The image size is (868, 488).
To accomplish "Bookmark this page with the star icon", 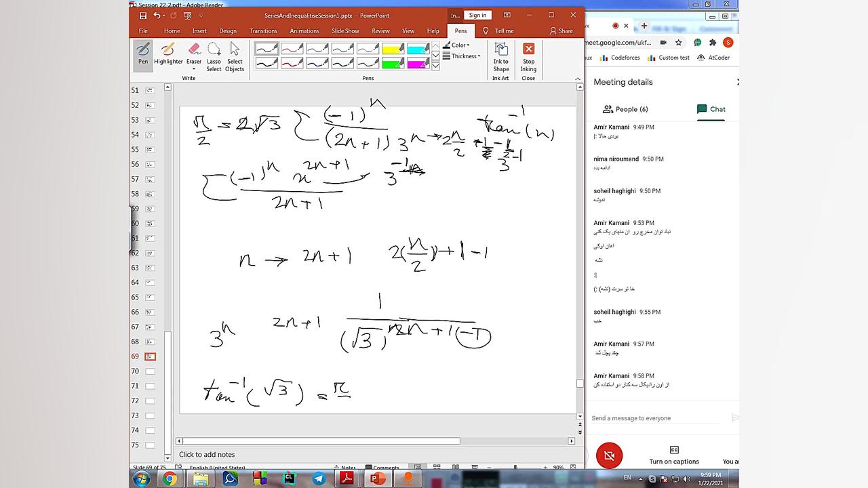I will (678, 43).
